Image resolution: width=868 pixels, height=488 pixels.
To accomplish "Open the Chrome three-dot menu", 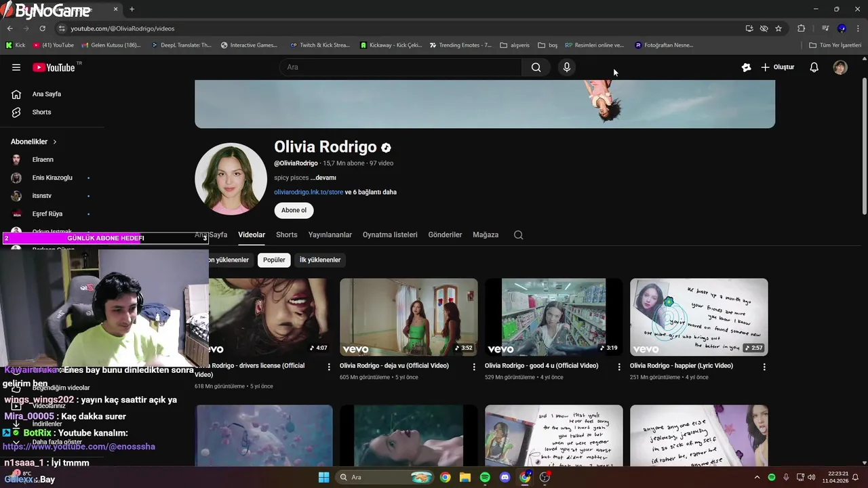I will click(858, 28).
